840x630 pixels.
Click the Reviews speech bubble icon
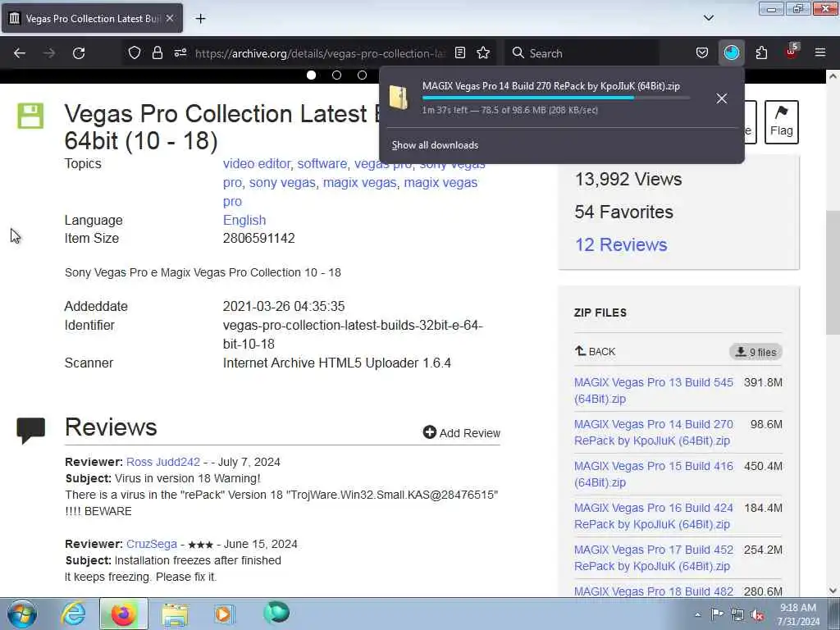(30, 430)
